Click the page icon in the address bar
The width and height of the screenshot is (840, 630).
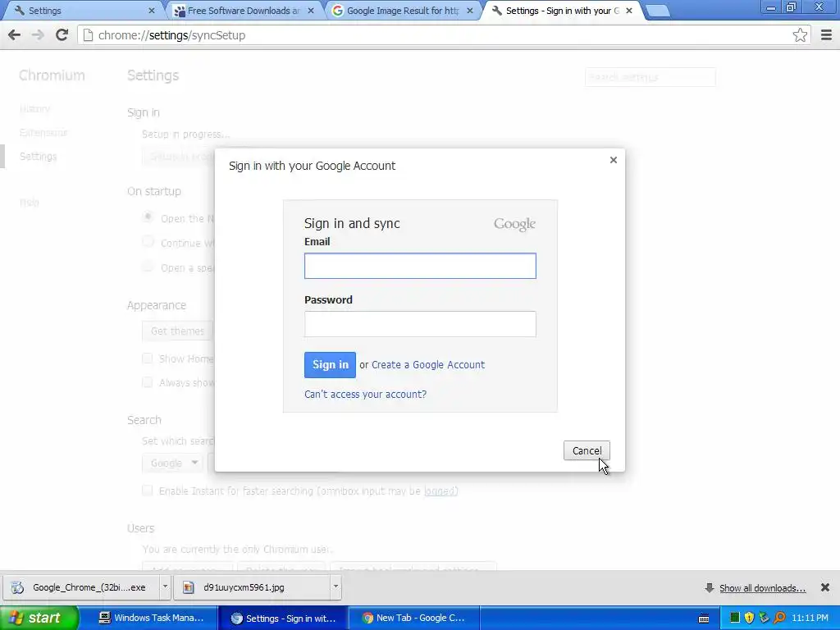(x=88, y=35)
